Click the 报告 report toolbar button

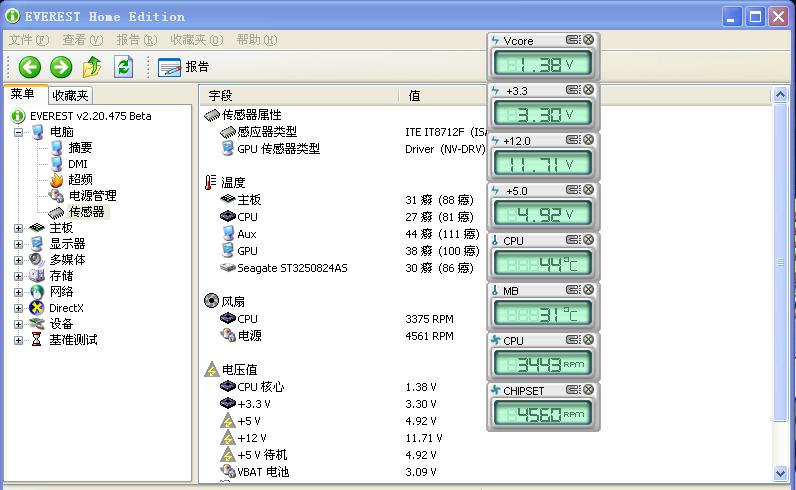pyautogui.click(x=185, y=67)
